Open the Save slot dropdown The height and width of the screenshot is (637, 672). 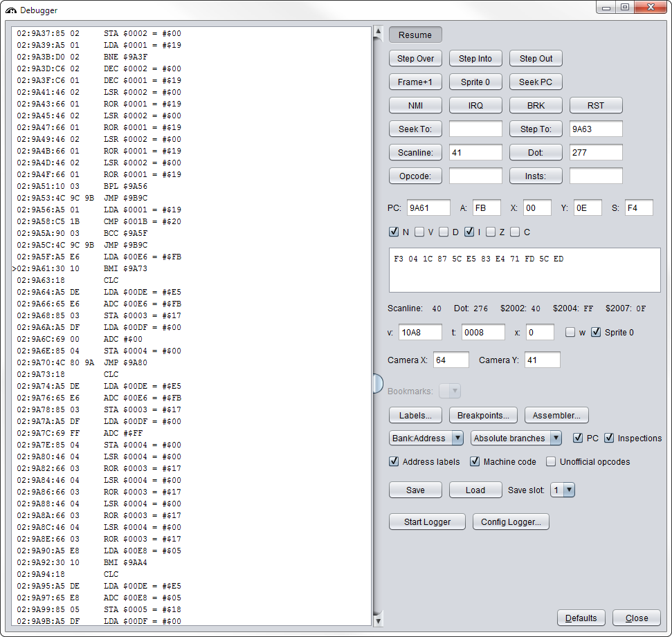pyautogui.click(x=563, y=490)
